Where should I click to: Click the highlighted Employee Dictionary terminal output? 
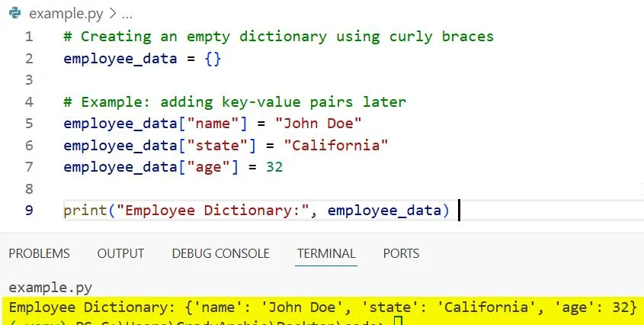[322, 307]
